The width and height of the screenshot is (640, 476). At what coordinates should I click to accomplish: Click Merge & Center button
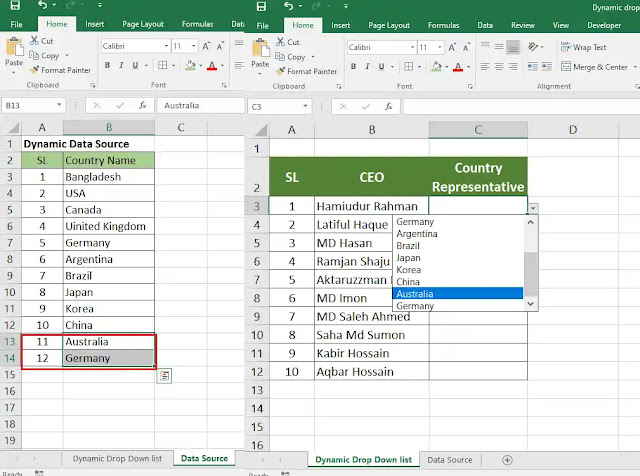(594, 67)
